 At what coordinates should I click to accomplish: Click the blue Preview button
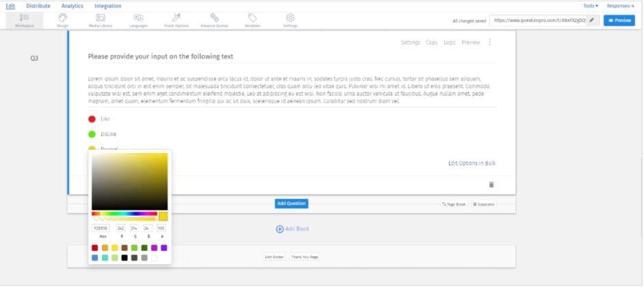point(619,20)
